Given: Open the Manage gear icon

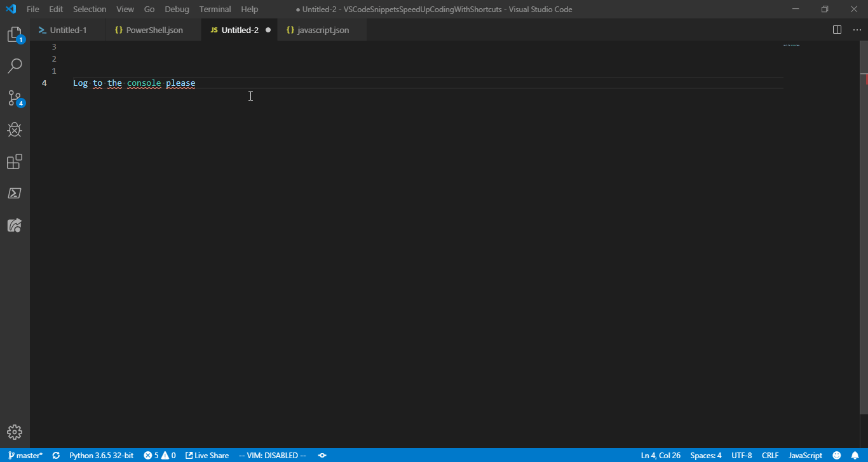Looking at the screenshot, I should (15, 432).
